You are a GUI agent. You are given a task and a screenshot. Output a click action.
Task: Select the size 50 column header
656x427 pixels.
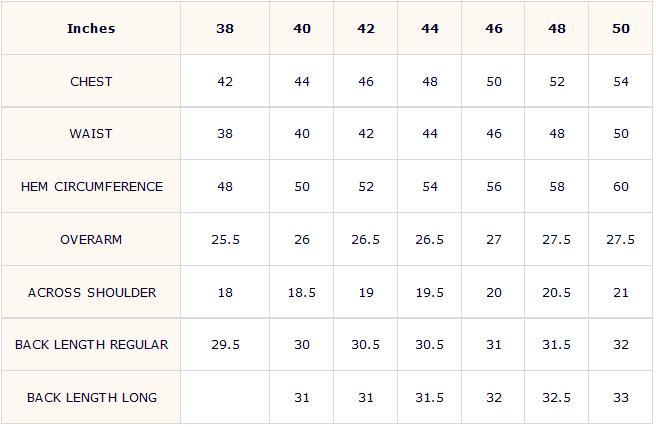point(621,28)
